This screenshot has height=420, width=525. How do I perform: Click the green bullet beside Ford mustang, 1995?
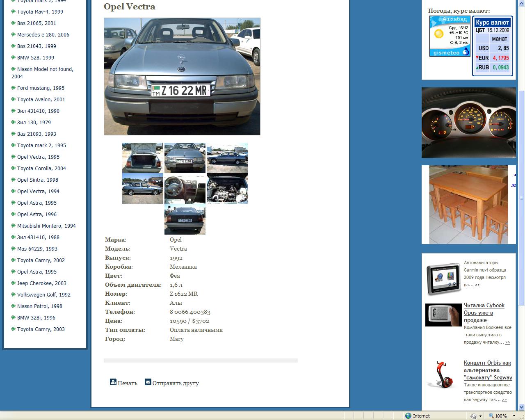coord(14,88)
